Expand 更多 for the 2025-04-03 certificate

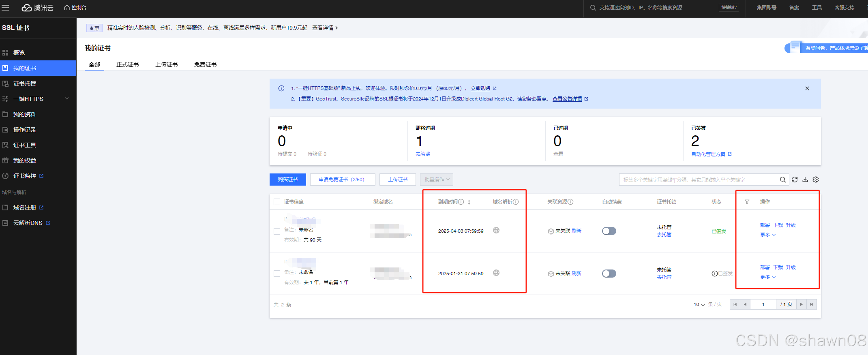[x=768, y=235]
